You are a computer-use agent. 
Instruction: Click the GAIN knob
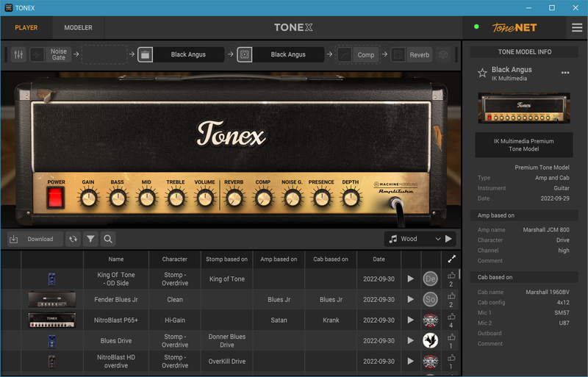click(88, 198)
